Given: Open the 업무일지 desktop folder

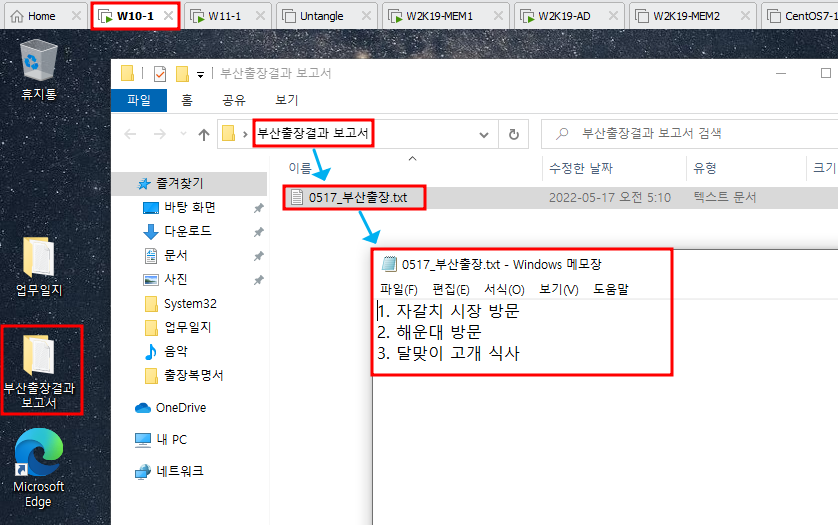Looking at the screenshot, I should coord(38,267).
